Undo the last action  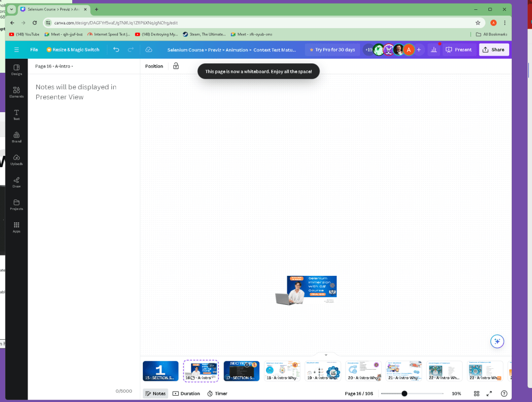(x=116, y=49)
